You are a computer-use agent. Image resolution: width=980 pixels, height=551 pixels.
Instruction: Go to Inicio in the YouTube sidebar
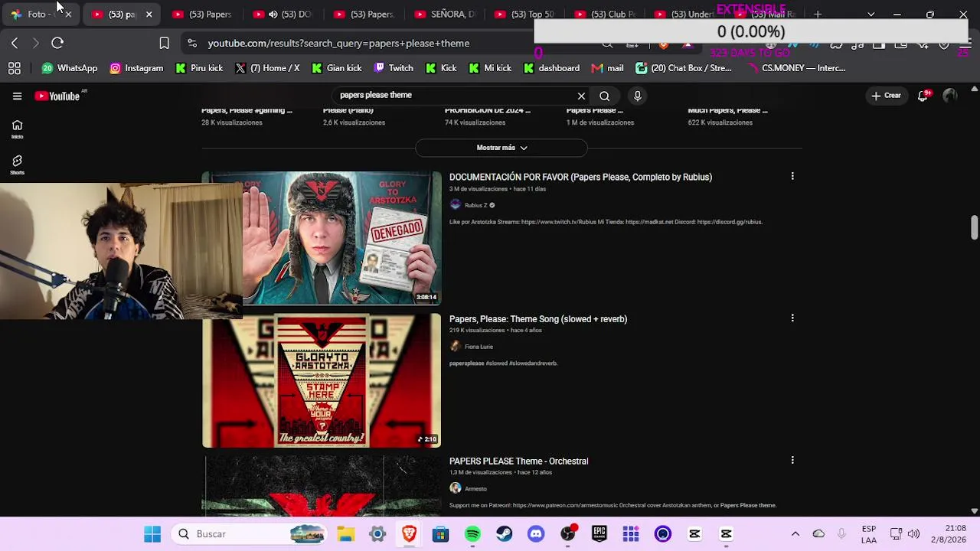(x=17, y=129)
